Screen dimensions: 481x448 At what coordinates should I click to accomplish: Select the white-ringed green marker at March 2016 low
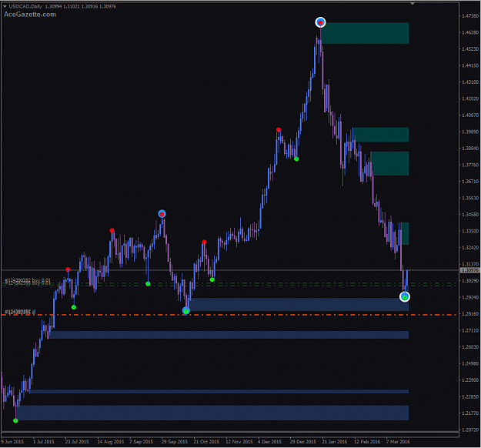click(x=405, y=296)
